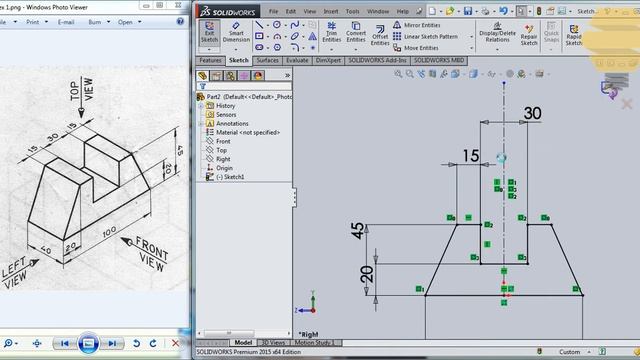Click Move Entities
The width and height of the screenshot is (640, 360).
click(x=416, y=48)
